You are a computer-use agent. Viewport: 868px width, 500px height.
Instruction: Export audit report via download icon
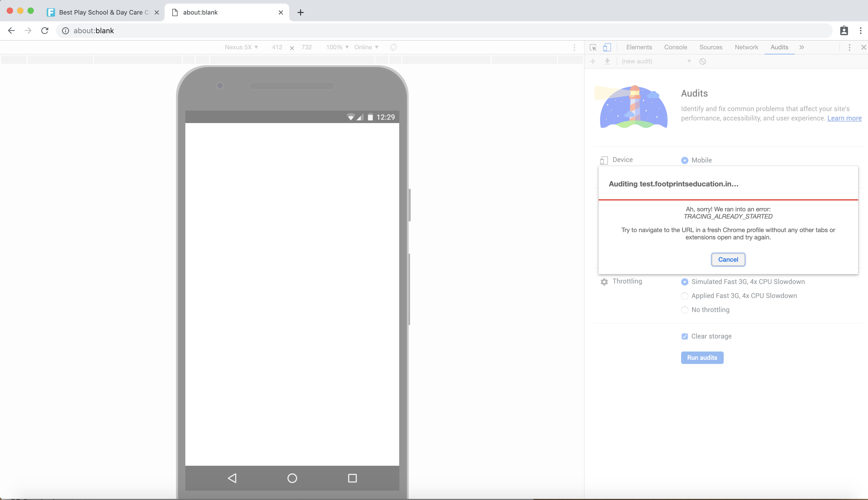coord(607,61)
